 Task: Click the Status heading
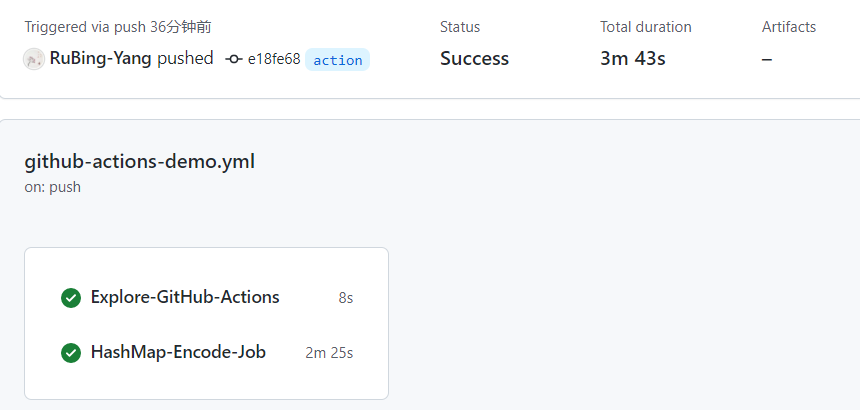pyautogui.click(x=460, y=27)
